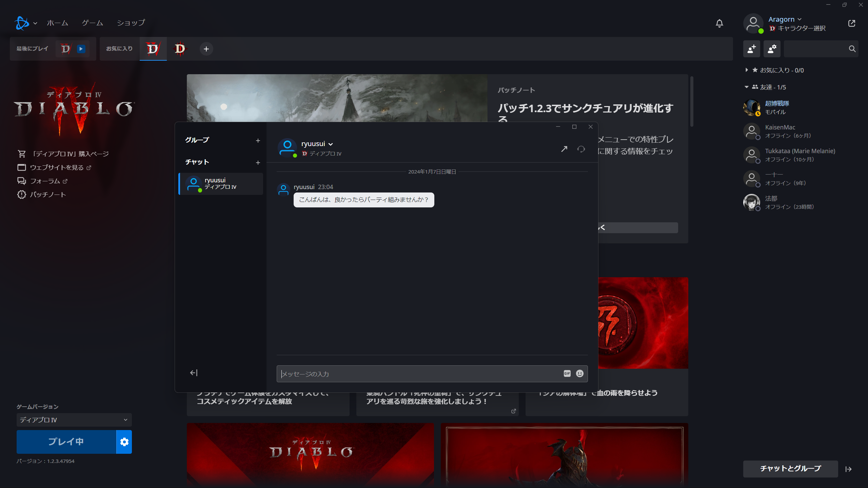Add a game to favorites bar
The image size is (868, 488).
(x=206, y=49)
